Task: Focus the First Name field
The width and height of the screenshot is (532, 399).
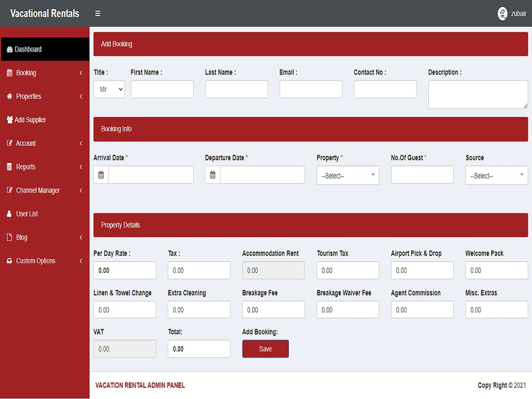Action: tap(162, 89)
